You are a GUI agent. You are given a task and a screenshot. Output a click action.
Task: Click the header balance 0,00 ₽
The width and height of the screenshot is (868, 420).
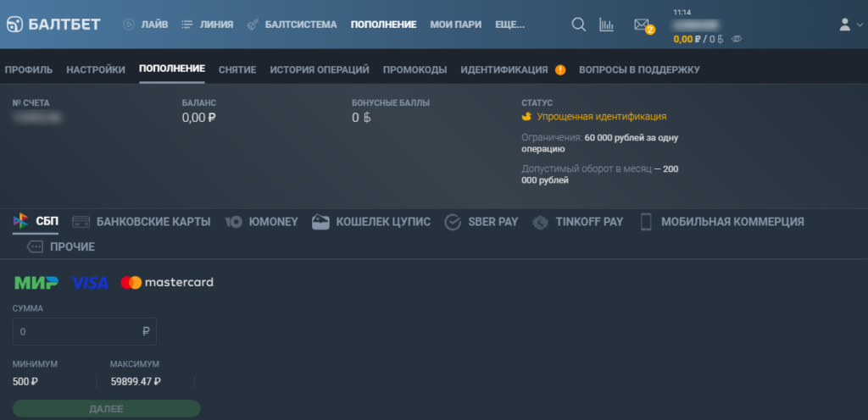[x=687, y=39]
